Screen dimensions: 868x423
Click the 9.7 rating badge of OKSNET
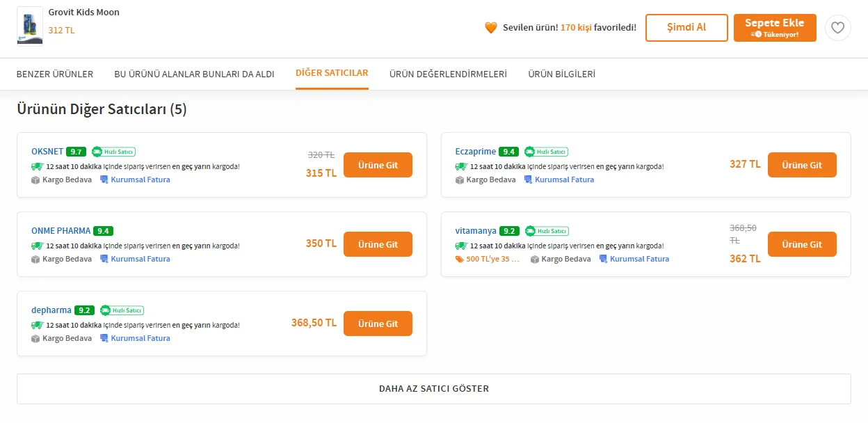click(76, 152)
